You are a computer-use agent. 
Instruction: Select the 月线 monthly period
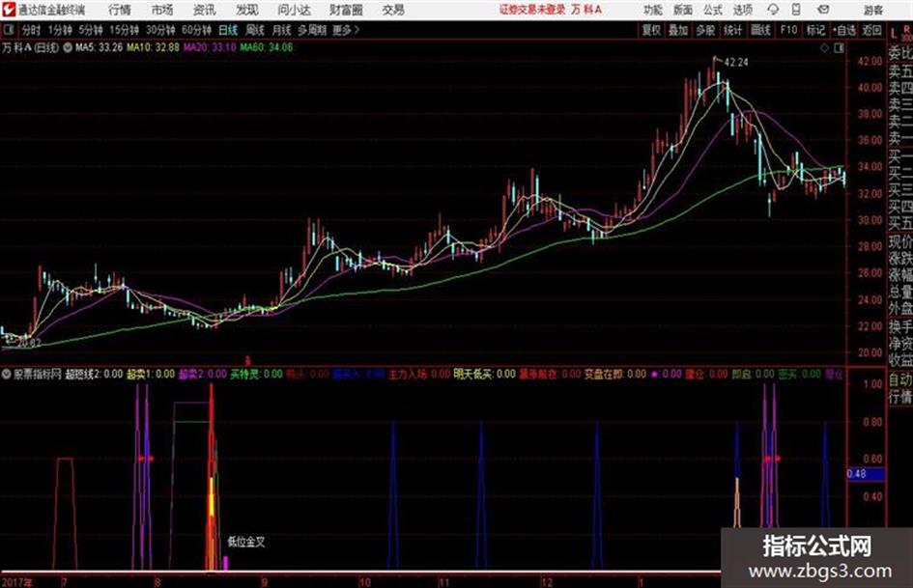pos(282,30)
